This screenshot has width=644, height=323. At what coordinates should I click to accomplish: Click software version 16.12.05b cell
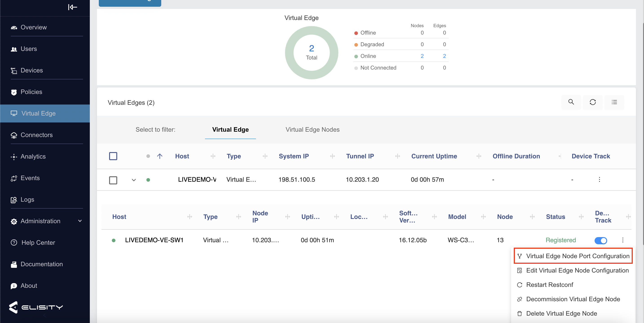(x=412, y=240)
